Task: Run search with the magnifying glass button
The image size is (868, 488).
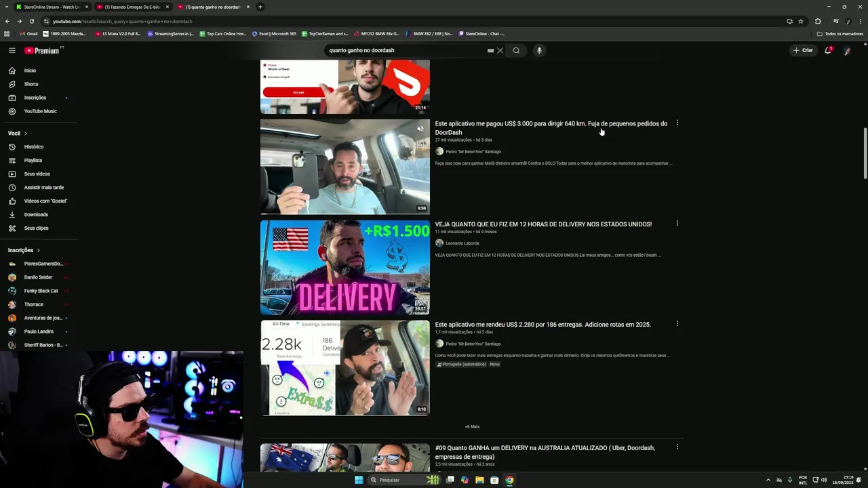Action: coord(516,50)
